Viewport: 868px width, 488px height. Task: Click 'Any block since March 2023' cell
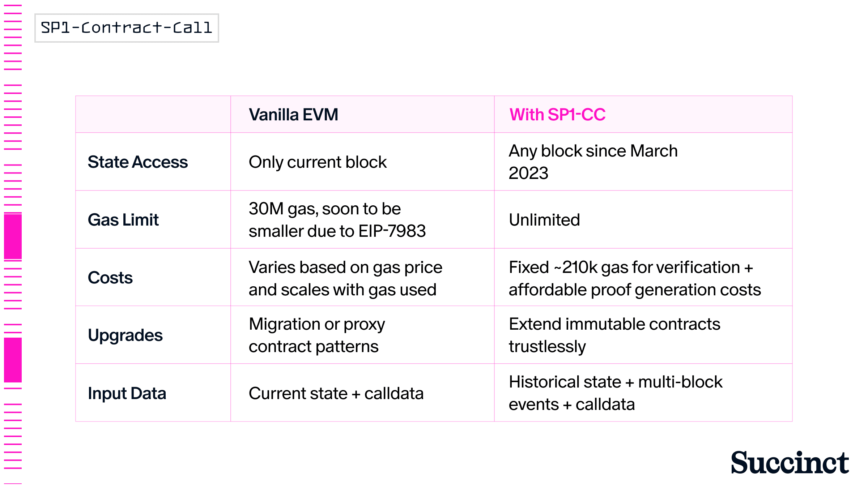pyautogui.click(x=593, y=162)
